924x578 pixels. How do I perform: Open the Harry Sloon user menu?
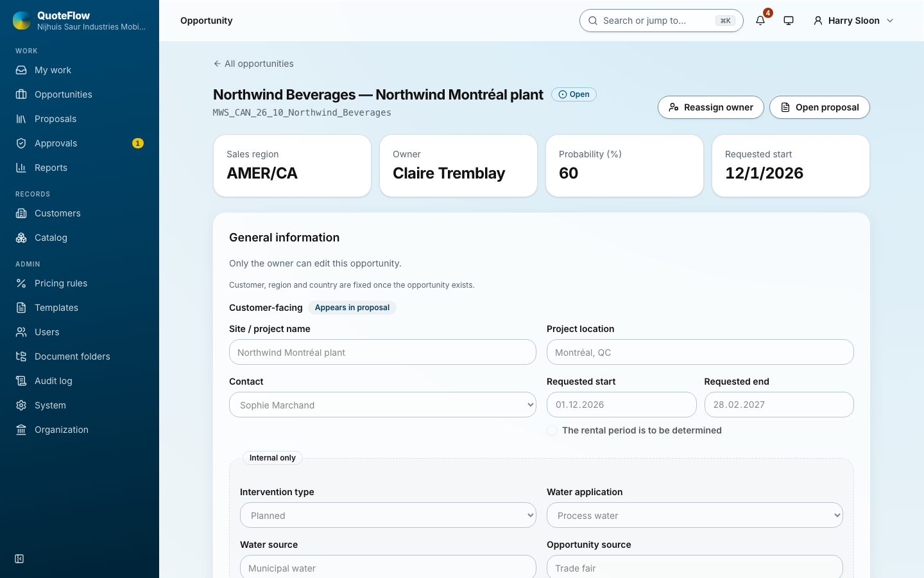(x=853, y=21)
